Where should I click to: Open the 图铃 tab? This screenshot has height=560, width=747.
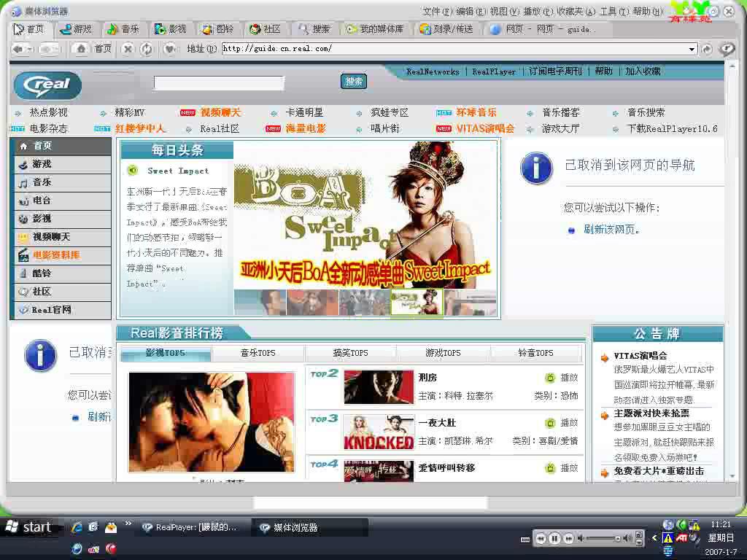coord(217,29)
